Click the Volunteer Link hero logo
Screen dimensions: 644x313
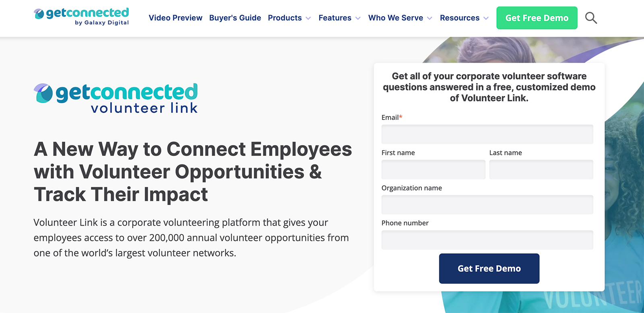coord(116,98)
